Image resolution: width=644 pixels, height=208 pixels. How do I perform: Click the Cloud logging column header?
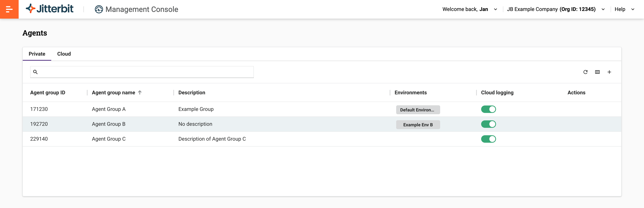(497, 92)
